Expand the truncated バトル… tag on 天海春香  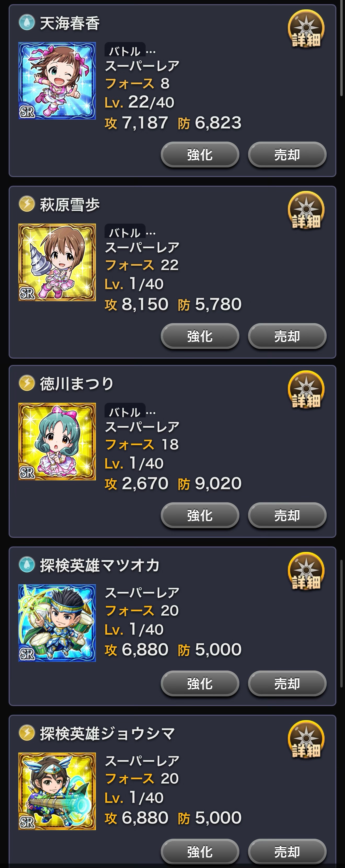130,50
